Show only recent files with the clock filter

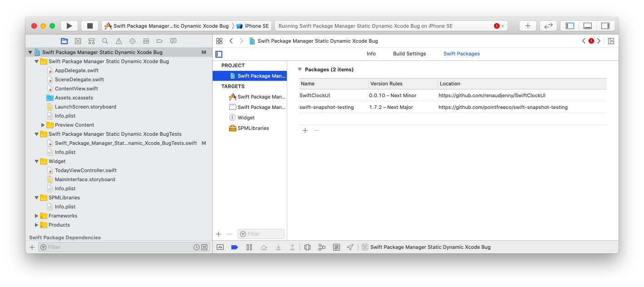tap(196, 247)
